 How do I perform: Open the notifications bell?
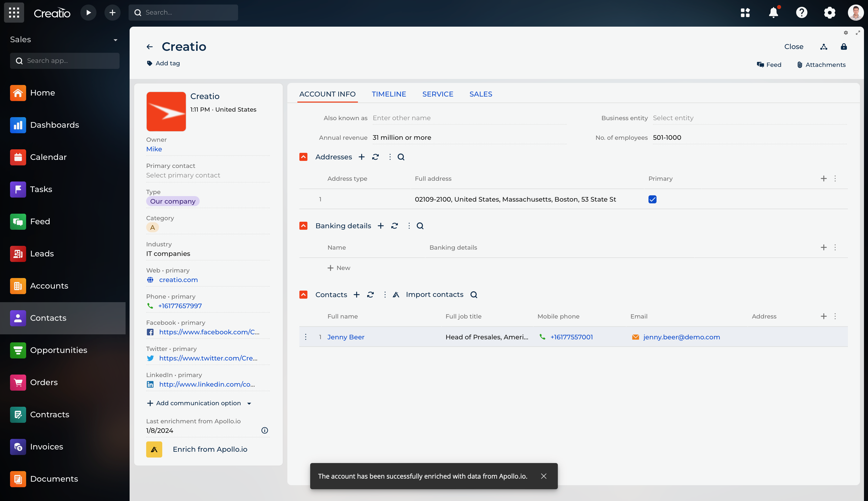pyautogui.click(x=774, y=12)
